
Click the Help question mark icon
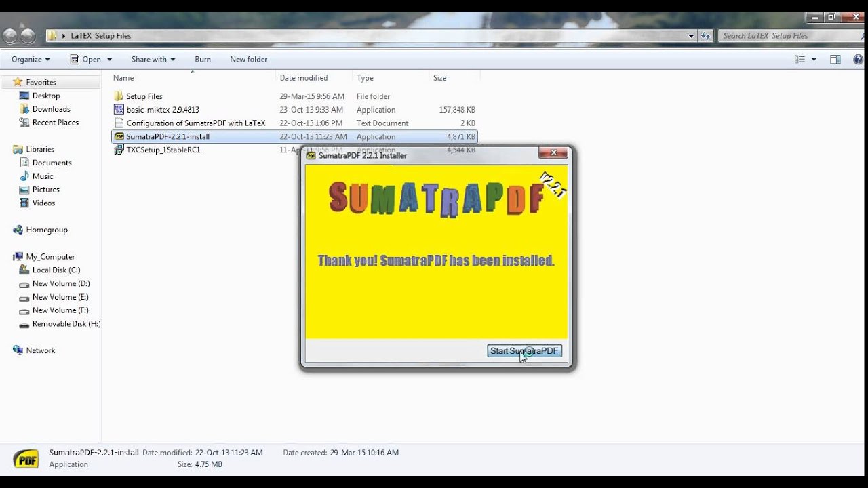click(859, 60)
